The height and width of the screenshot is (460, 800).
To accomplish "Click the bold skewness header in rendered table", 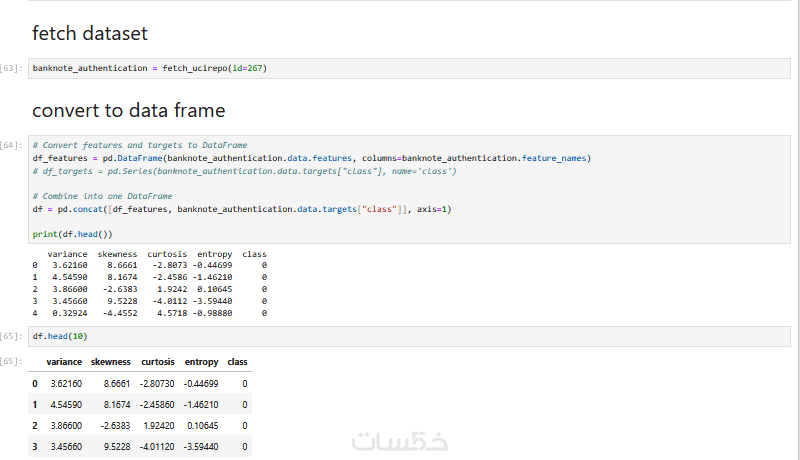I will pos(110,362).
